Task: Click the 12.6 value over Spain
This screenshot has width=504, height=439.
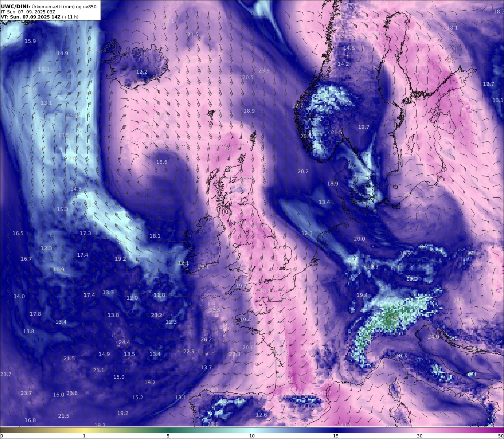Action: point(261,415)
